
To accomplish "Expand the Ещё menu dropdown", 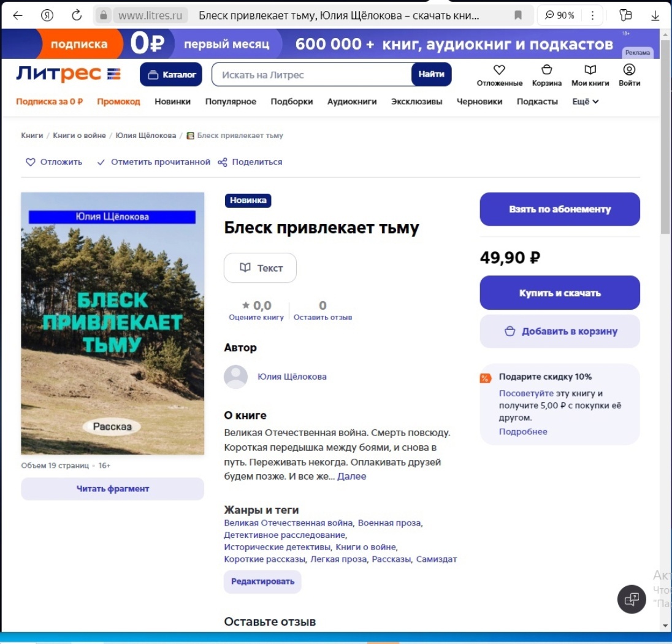I will (x=586, y=102).
